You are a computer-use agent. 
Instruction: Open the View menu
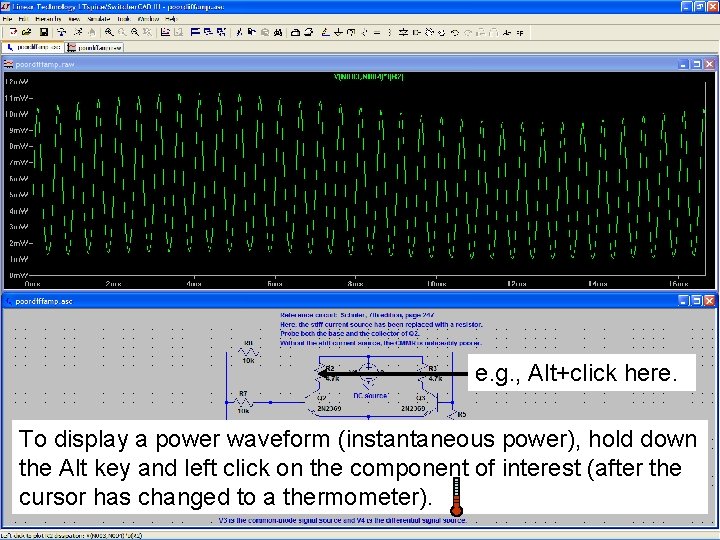point(74,19)
